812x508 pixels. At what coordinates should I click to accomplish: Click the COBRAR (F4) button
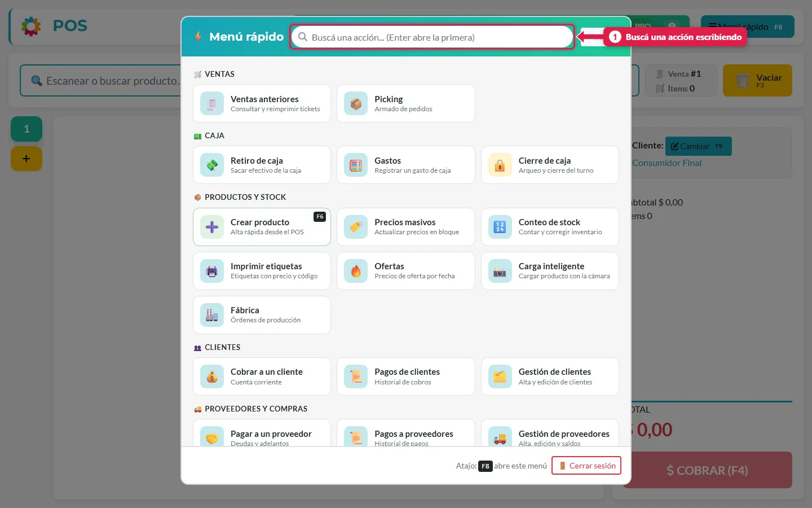[x=708, y=470]
